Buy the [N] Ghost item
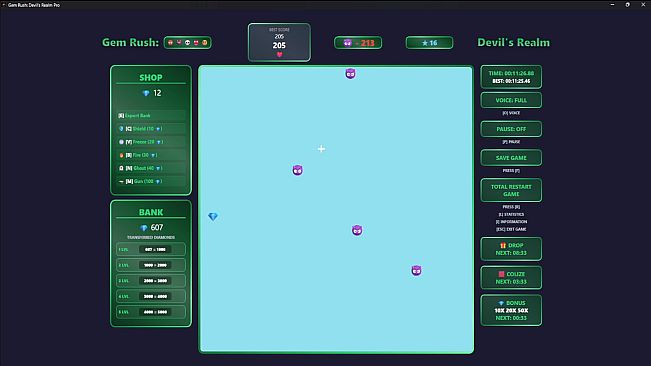This screenshot has width=651, height=366. pos(151,168)
